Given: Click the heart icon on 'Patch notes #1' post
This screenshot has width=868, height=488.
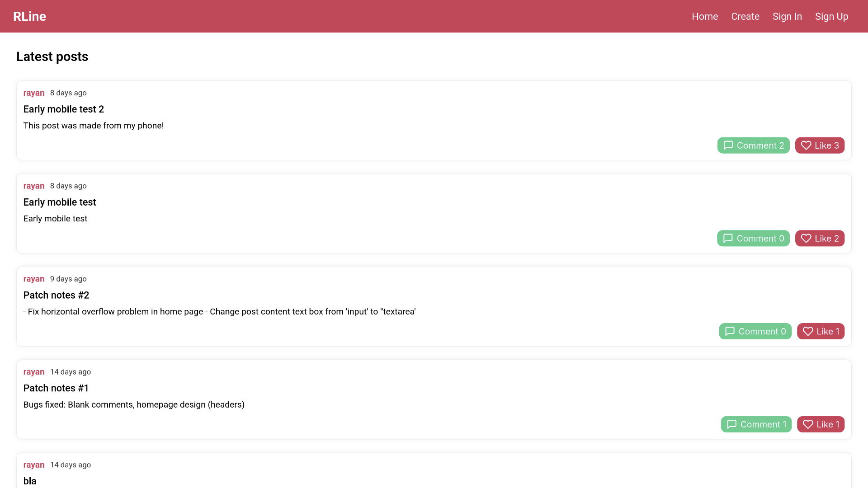Looking at the screenshot, I should pyautogui.click(x=807, y=425).
